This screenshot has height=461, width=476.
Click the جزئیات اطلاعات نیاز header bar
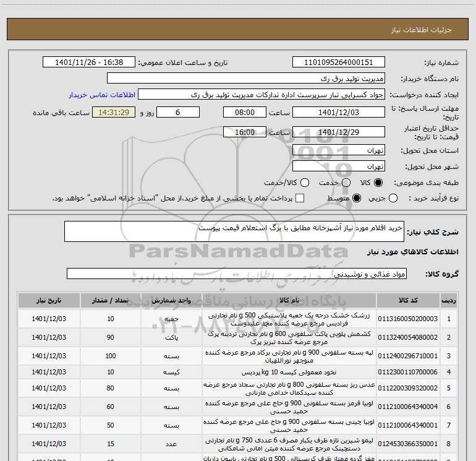(237, 29)
